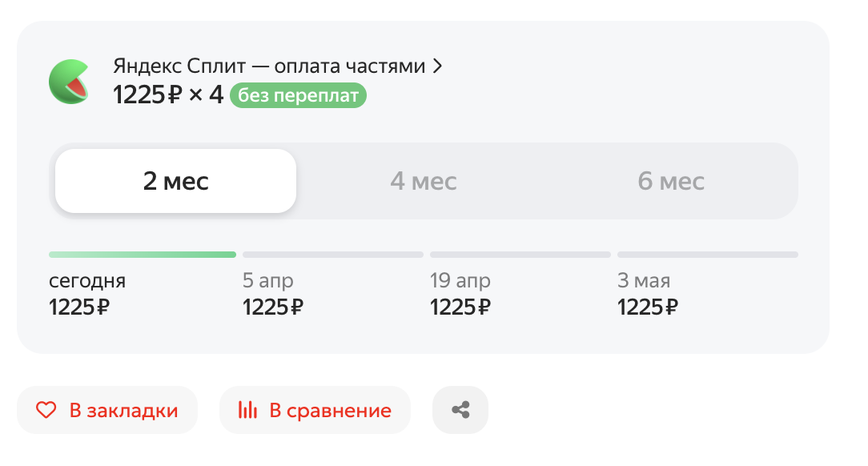This screenshot has width=868, height=466.
Task: Click the 19 апр progress bar segment
Action: (520, 255)
